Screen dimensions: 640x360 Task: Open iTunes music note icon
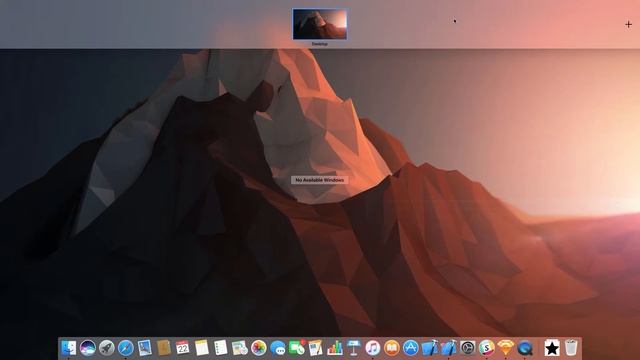(373, 348)
